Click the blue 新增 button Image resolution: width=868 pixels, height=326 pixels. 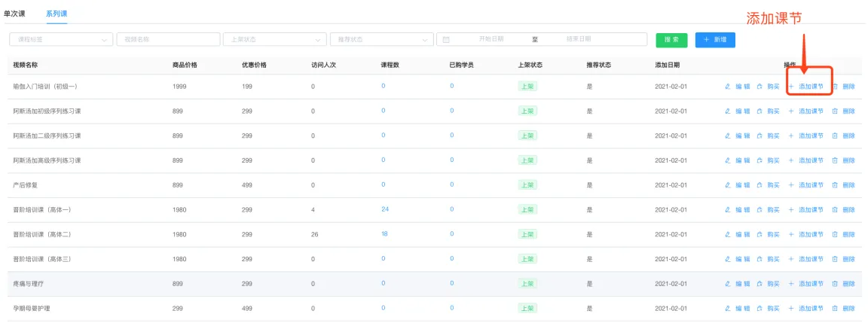(x=715, y=40)
